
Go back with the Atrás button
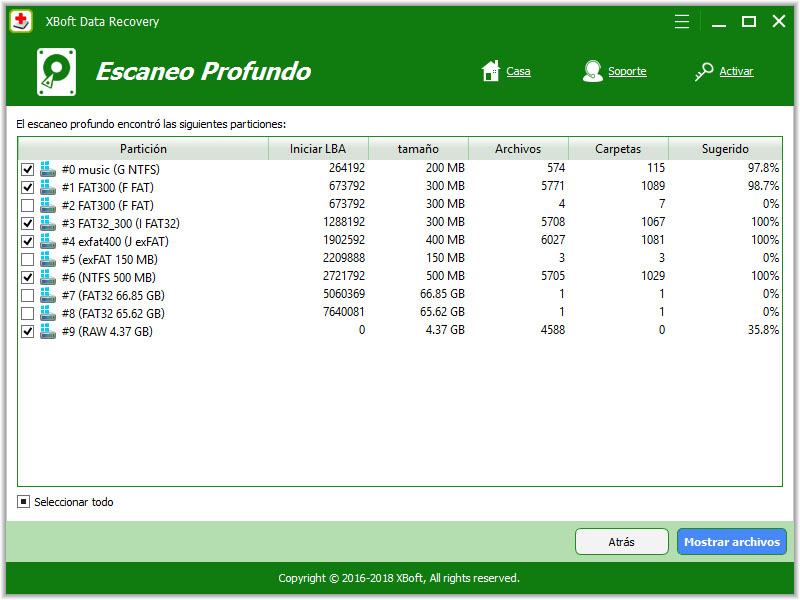click(621, 541)
